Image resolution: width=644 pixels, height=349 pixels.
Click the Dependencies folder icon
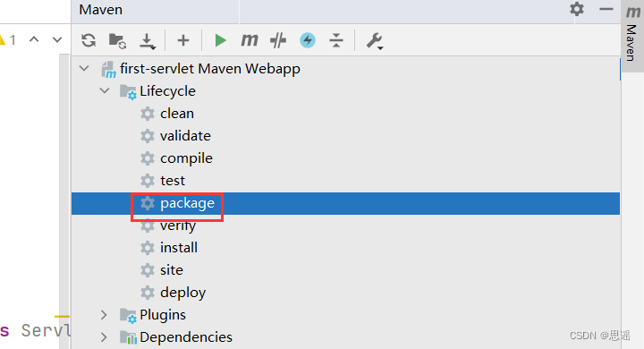128,337
